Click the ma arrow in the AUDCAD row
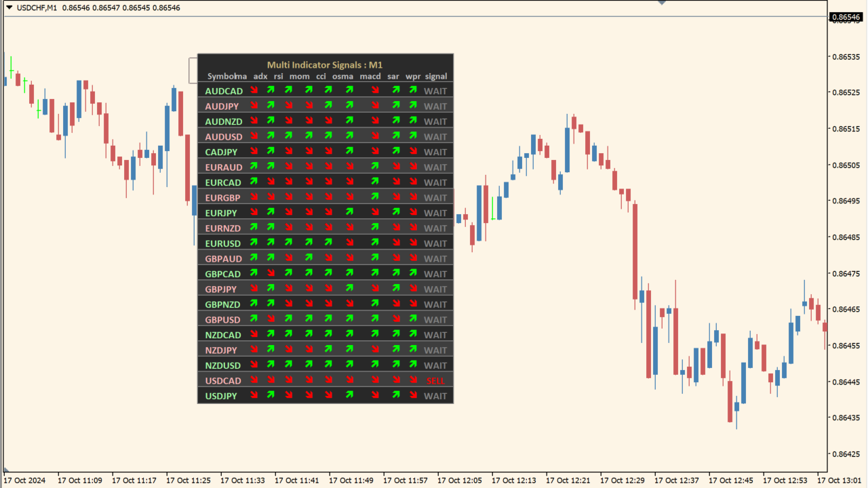The height and width of the screenshot is (488, 868). 254,90
